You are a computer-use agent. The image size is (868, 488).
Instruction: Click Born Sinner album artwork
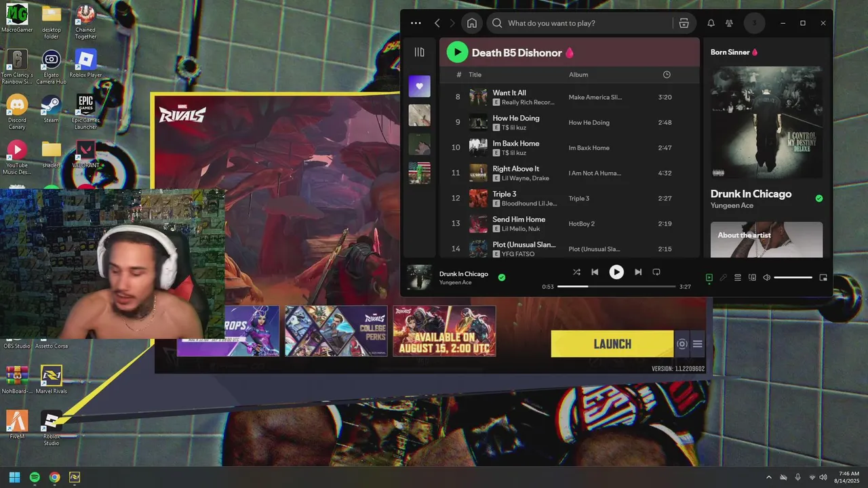766,122
